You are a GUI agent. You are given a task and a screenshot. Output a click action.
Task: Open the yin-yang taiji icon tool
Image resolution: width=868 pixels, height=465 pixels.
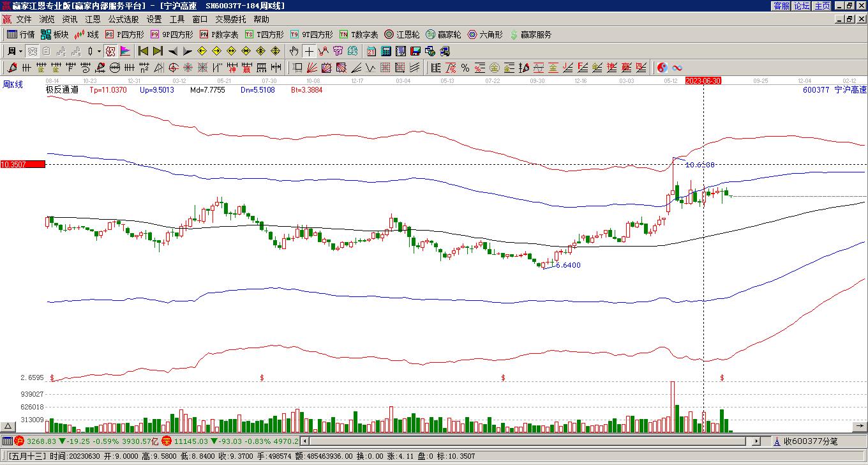tap(662, 68)
